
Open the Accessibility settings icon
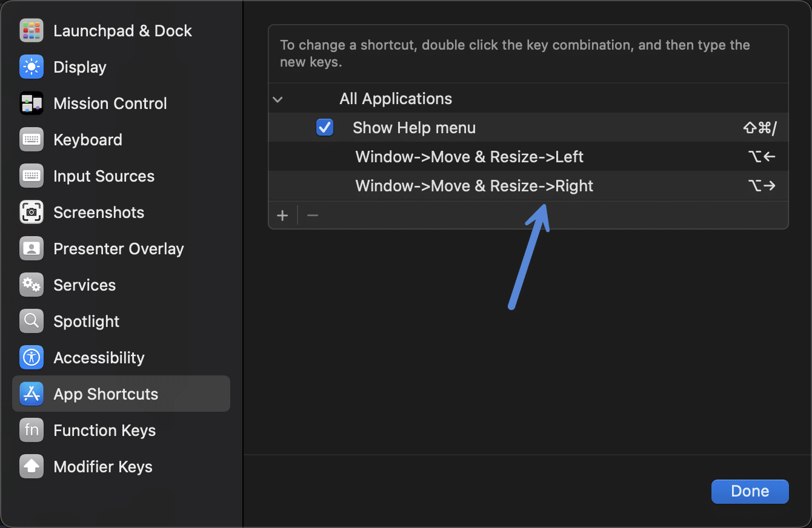(31, 357)
